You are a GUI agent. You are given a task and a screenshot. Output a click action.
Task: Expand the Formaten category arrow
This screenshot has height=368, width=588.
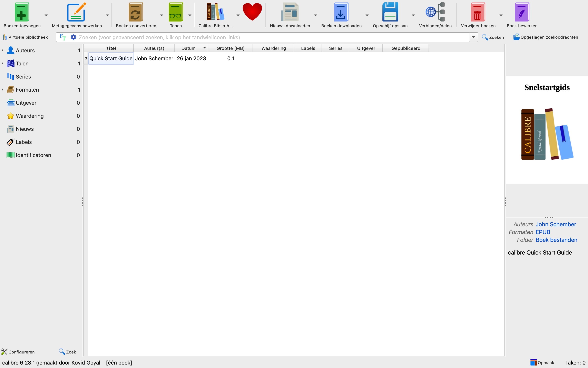(x=2, y=90)
